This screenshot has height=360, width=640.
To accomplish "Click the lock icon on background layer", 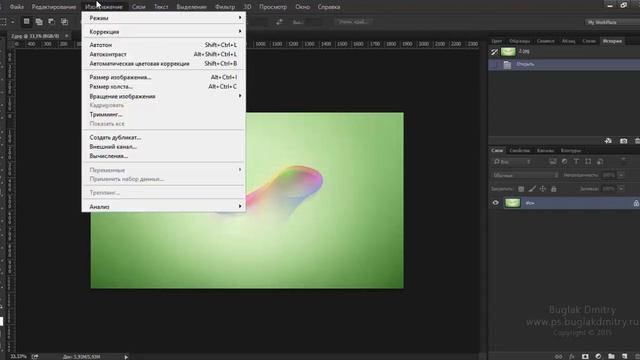I will click(636, 203).
